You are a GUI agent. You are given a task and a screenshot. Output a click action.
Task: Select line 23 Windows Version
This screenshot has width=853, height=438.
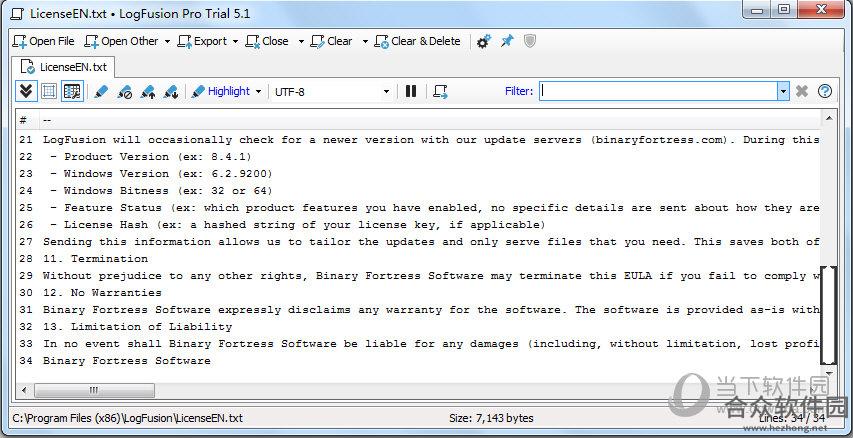point(419,174)
